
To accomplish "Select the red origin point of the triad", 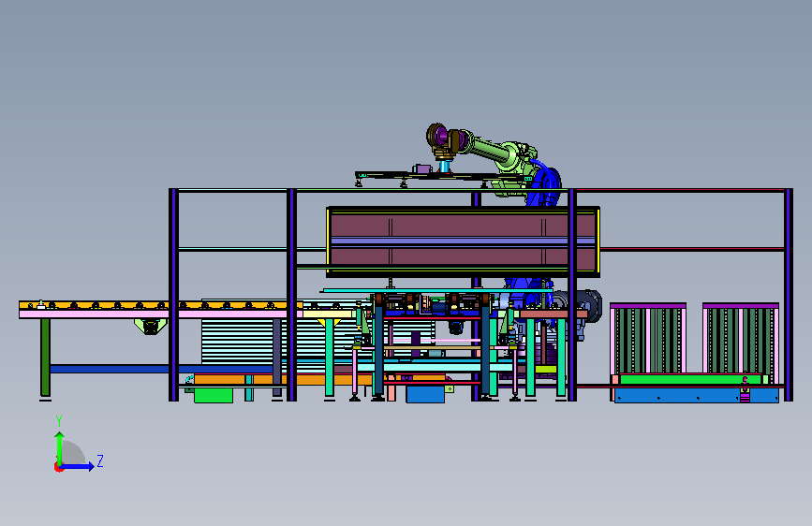I will click(x=58, y=467).
